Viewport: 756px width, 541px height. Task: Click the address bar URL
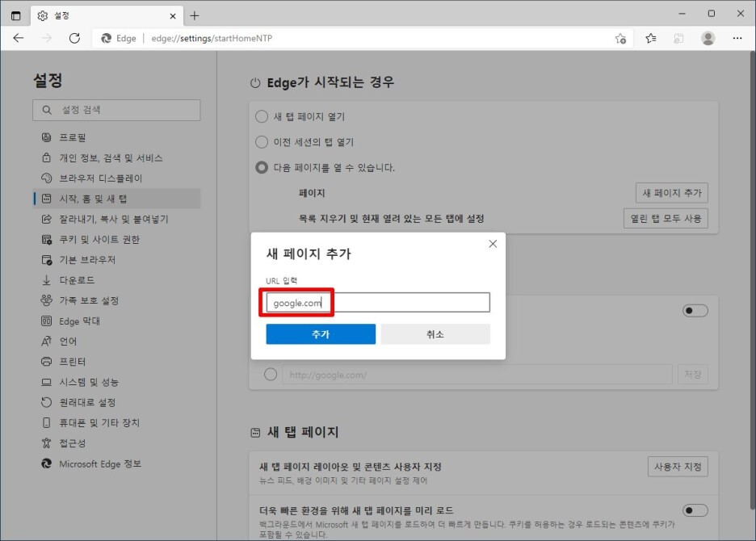212,38
